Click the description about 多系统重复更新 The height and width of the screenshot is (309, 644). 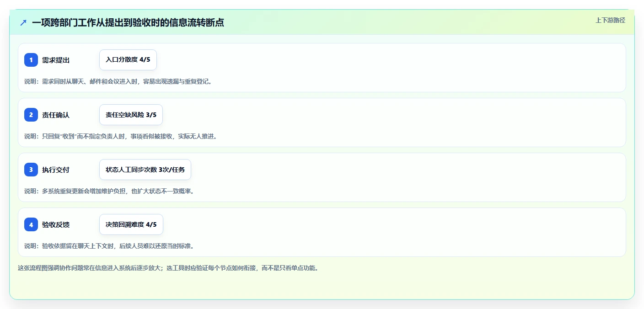109,191
